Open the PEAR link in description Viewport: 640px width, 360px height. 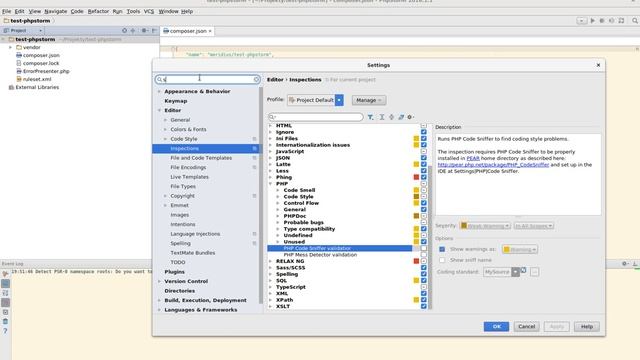(473, 158)
